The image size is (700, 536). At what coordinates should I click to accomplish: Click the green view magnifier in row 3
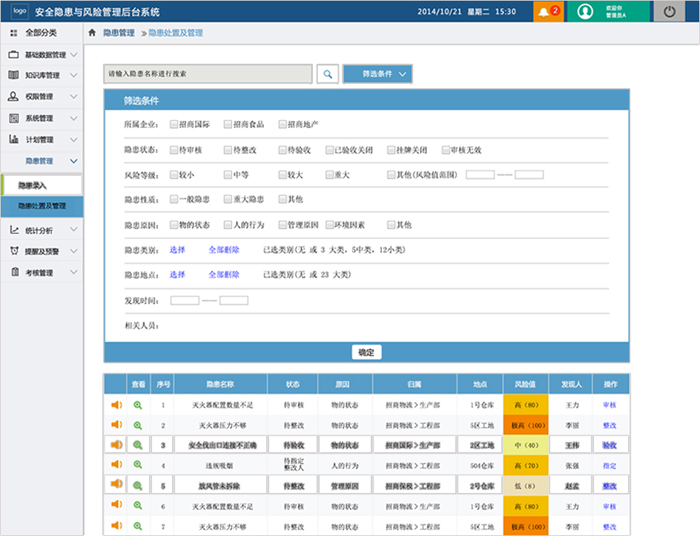138,445
